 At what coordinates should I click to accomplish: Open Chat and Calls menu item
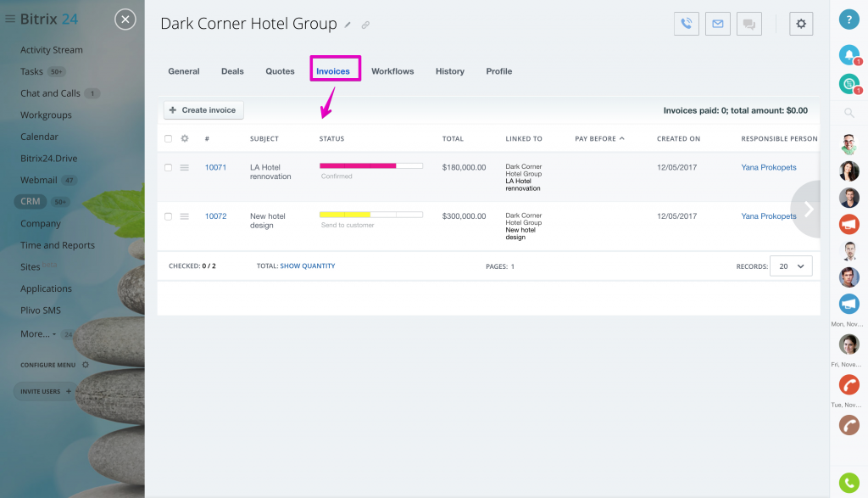point(50,93)
